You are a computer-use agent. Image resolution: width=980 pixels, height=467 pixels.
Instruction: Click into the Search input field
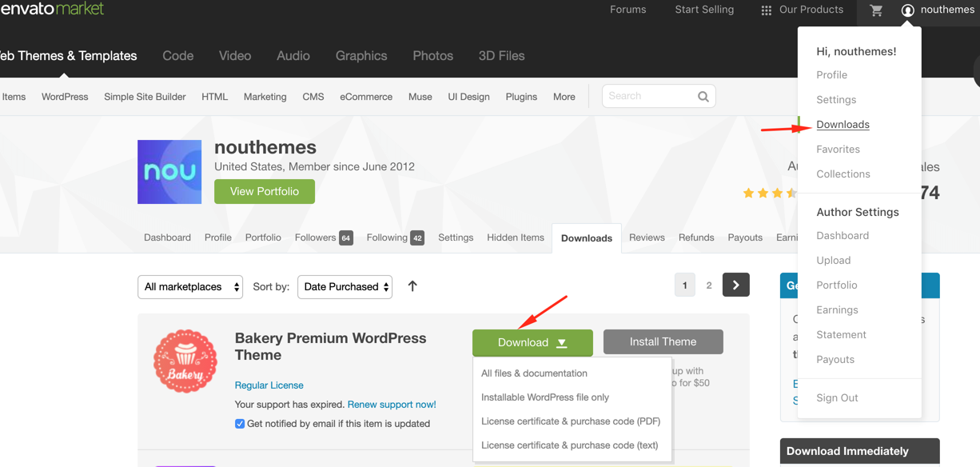click(647, 96)
